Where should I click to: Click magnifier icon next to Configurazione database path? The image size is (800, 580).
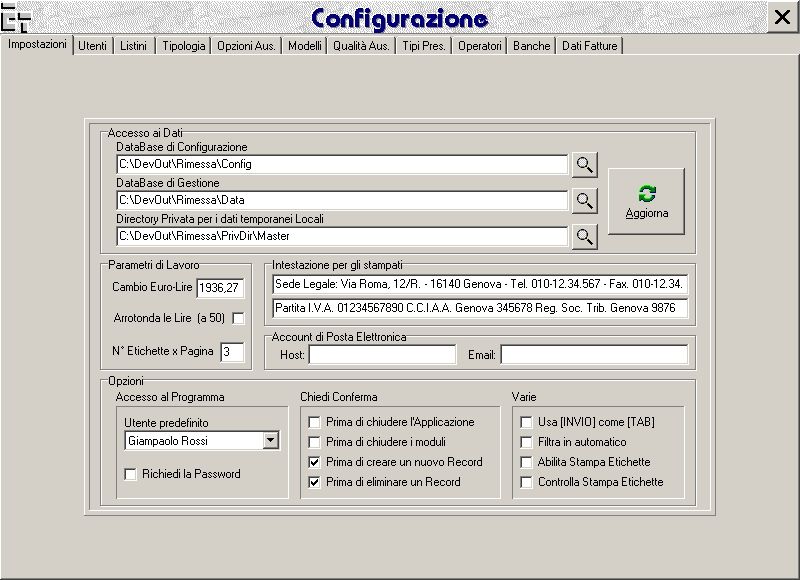coord(584,165)
